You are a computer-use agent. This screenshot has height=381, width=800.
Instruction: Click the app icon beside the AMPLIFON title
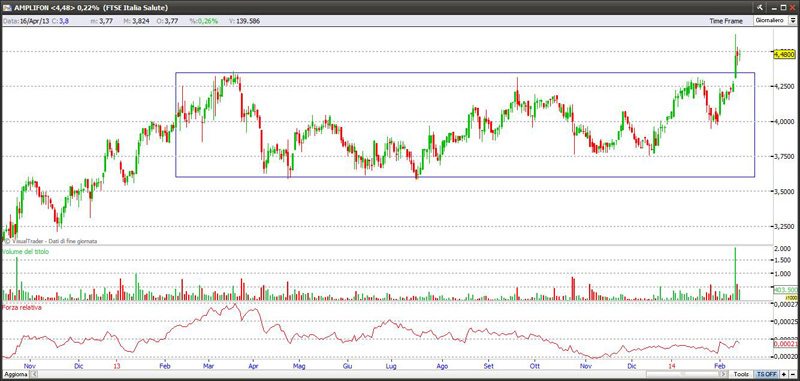(x=7, y=8)
